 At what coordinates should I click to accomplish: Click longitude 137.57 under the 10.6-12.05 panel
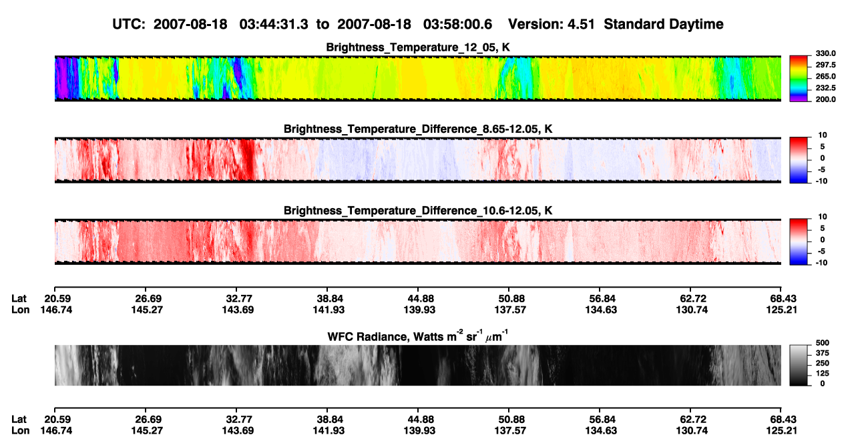click(x=509, y=310)
